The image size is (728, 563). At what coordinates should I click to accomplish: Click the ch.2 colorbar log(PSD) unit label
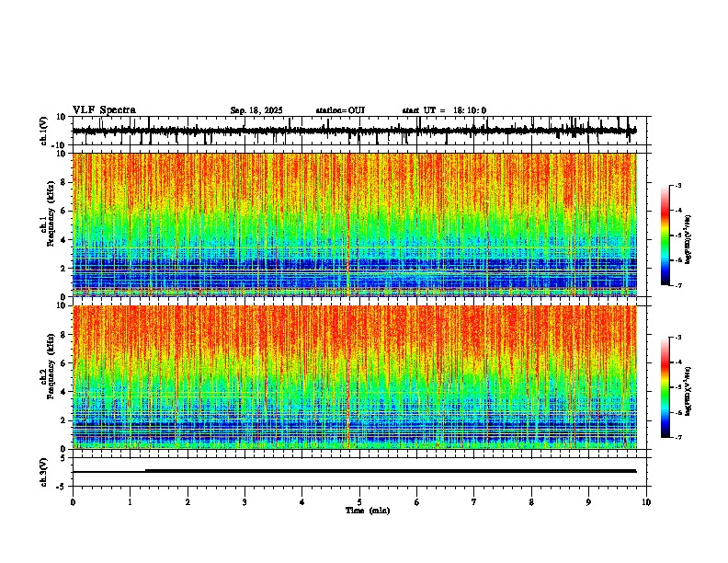tap(688, 392)
